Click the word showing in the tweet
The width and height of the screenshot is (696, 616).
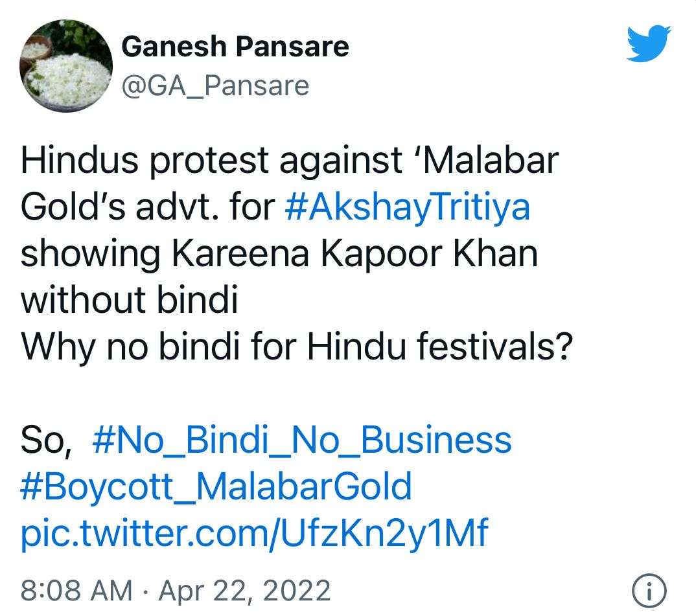pyautogui.click(x=90, y=253)
